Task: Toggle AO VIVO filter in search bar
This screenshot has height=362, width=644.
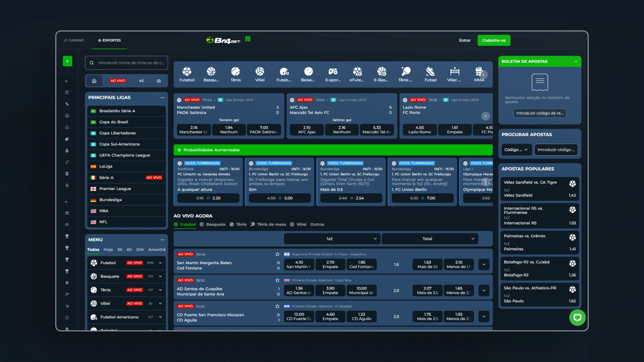Action: click(x=118, y=81)
